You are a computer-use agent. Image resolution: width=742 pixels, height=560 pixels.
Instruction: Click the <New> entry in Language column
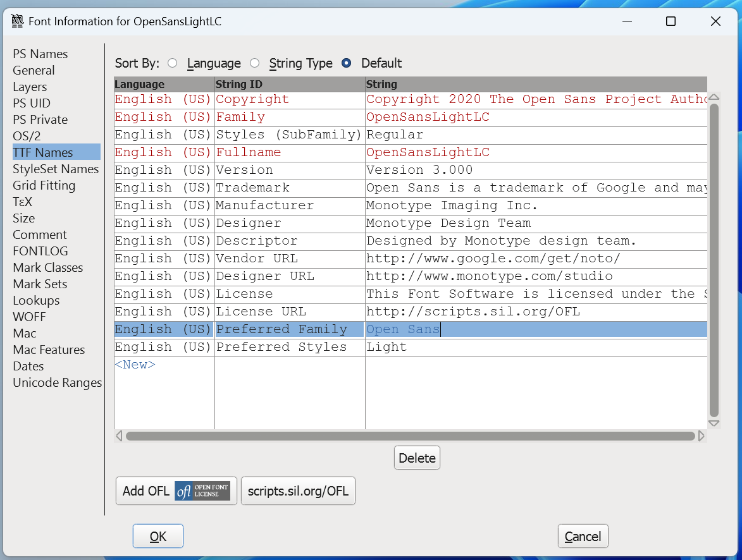(x=135, y=365)
